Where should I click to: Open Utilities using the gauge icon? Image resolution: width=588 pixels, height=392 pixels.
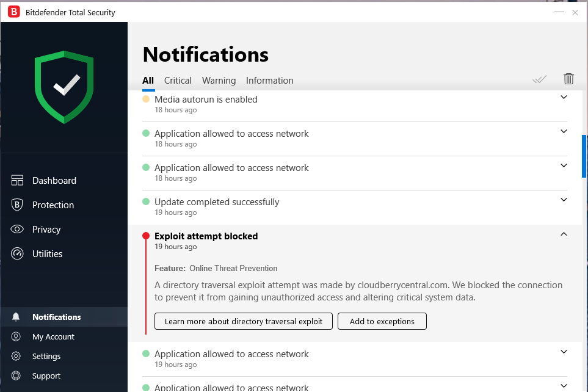click(17, 254)
